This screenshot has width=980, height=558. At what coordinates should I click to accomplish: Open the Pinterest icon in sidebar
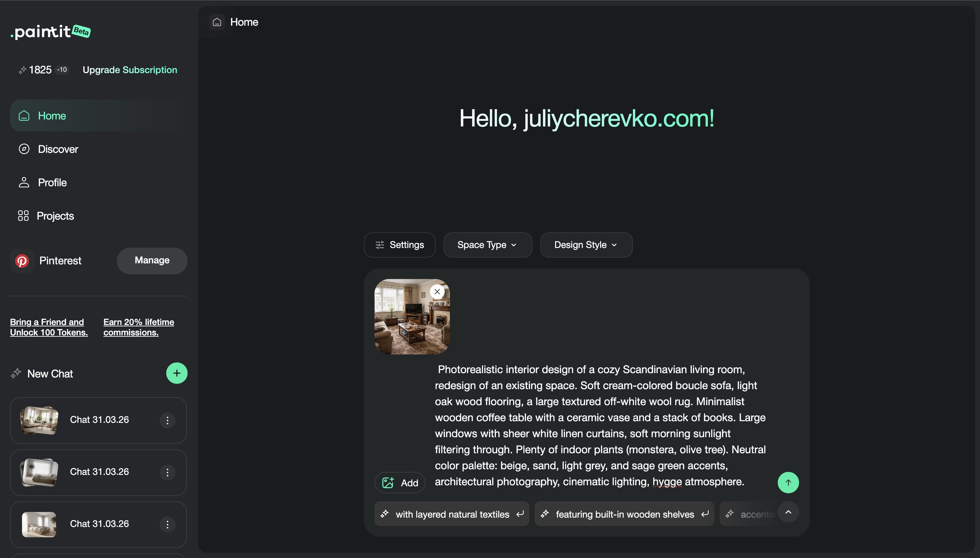tap(22, 261)
